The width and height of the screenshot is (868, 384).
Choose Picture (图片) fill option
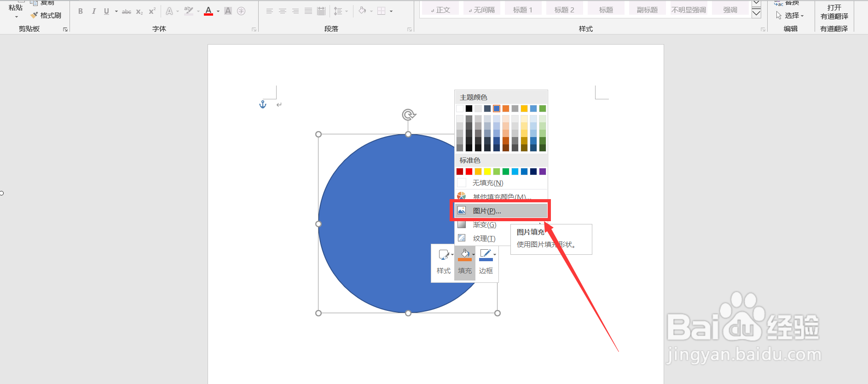click(502, 211)
